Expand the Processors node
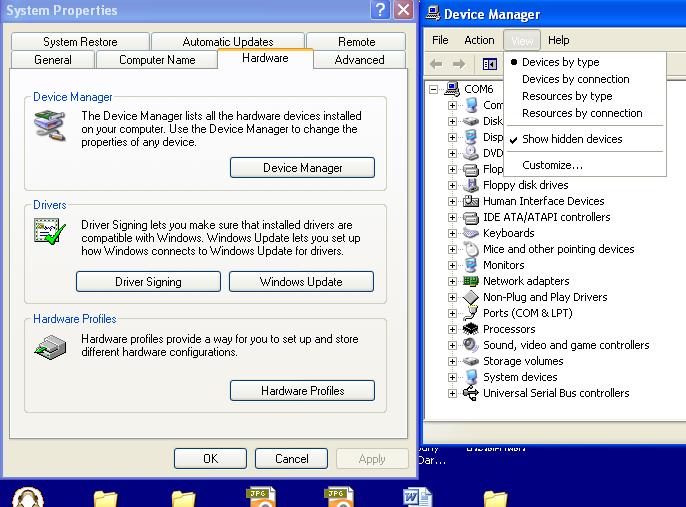 pyautogui.click(x=452, y=329)
